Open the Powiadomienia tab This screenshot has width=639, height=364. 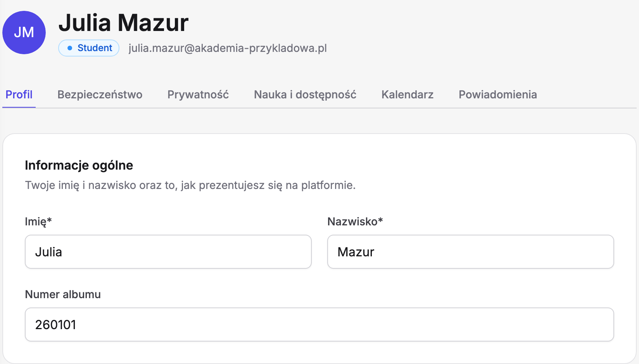[498, 94]
